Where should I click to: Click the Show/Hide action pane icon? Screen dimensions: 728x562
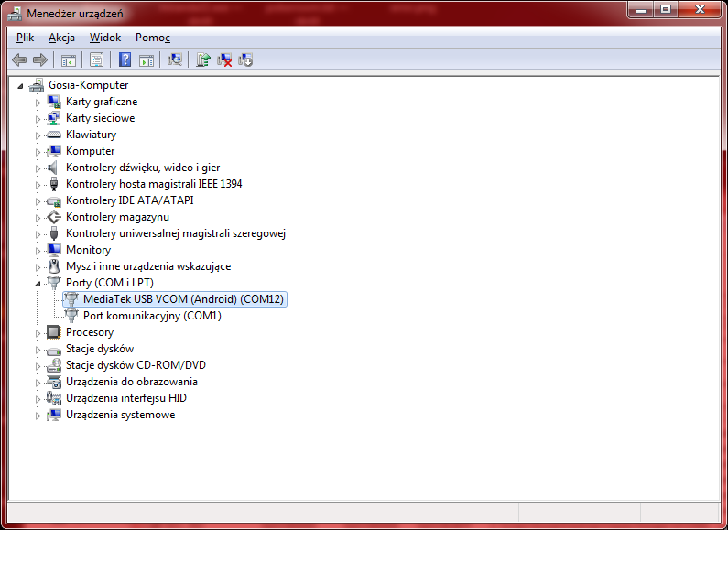146,59
